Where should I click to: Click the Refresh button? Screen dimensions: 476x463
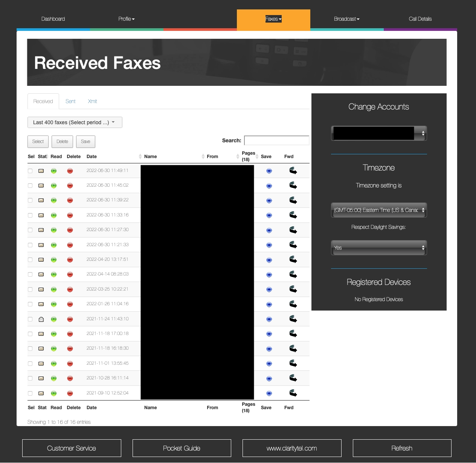click(x=402, y=448)
